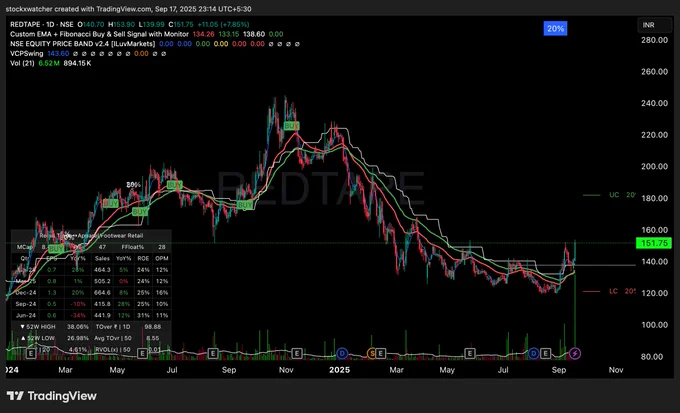Click the 2025 label on the time axis
680x413 pixels.
click(339, 370)
